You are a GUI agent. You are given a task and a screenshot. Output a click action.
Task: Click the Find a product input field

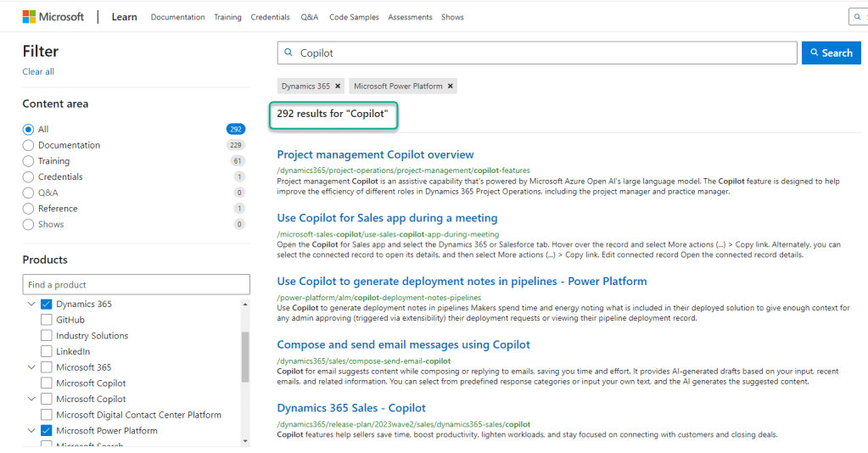coord(136,285)
